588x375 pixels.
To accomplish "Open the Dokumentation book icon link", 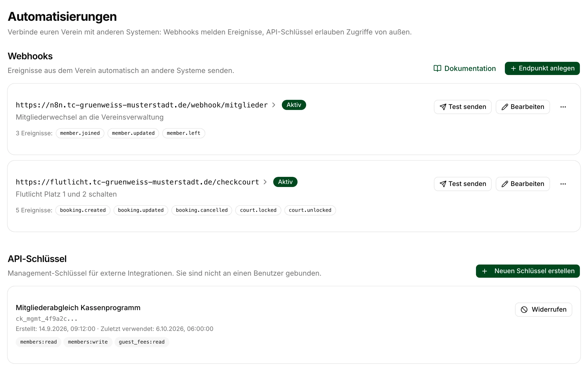I will tap(437, 68).
